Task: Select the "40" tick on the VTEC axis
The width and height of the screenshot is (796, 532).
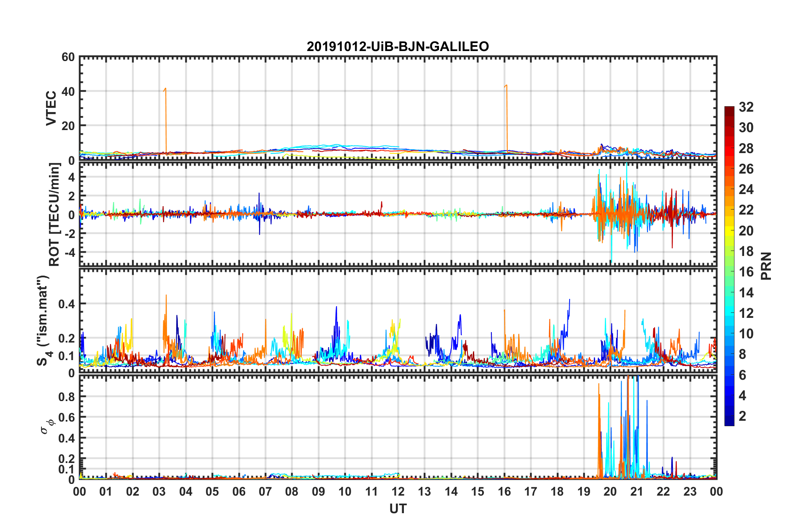Action: coord(68,91)
